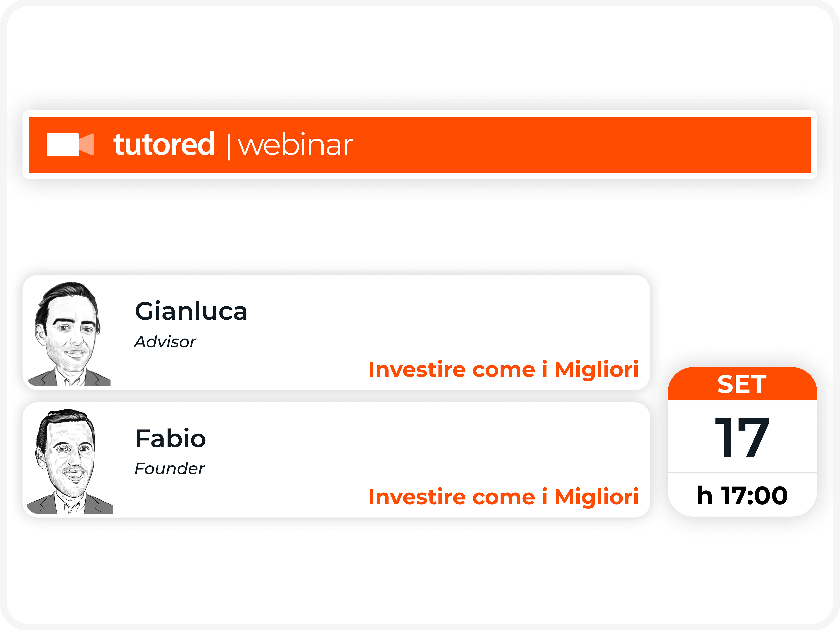Click the camera lens triangle shape
Image resolution: width=840 pixels, height=630 pixels.
click(x=87, y=144)
